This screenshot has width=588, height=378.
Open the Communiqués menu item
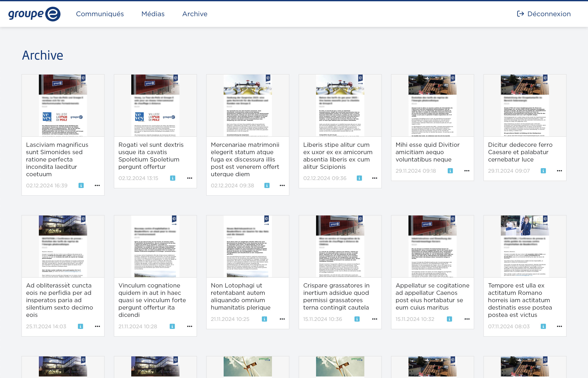100,14
